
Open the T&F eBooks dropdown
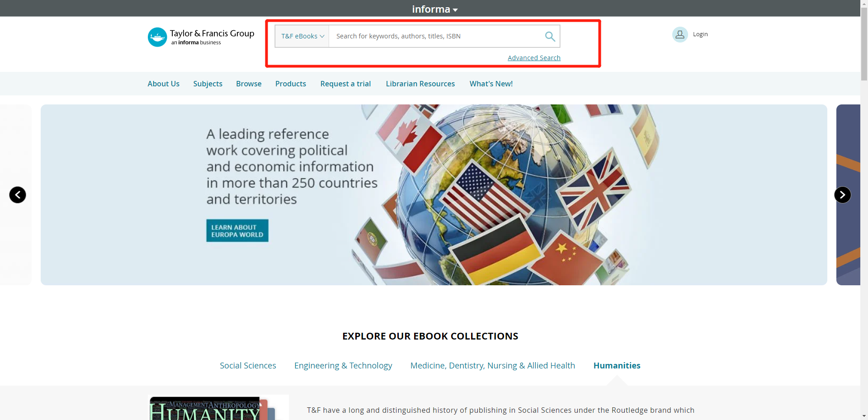pos(302,36)
